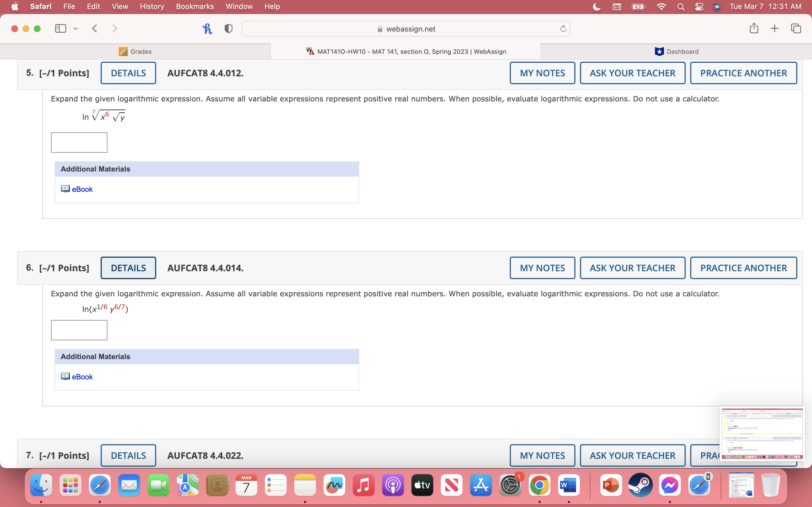Share the current page
Viewport: 812px width, 507px height.
point(754,28)
